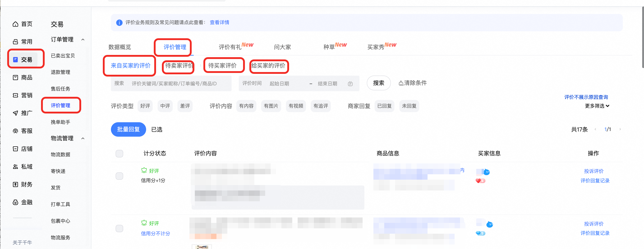Check the second review row checkbox
The height and width of the screenshot is (249, 644).
[120, 228]
